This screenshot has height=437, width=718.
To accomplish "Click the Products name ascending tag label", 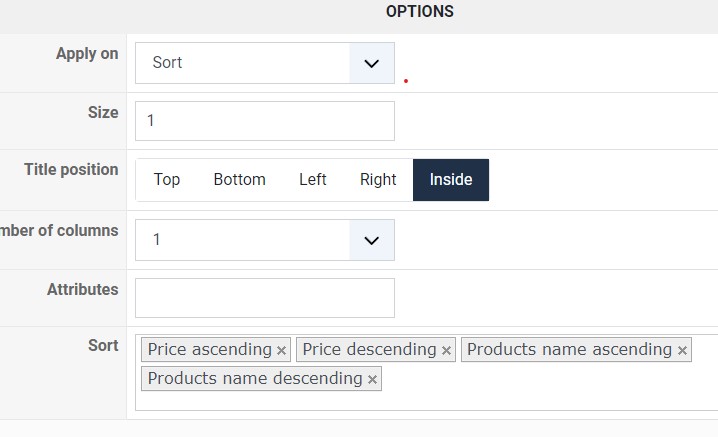I will click(x=569, y=349).
